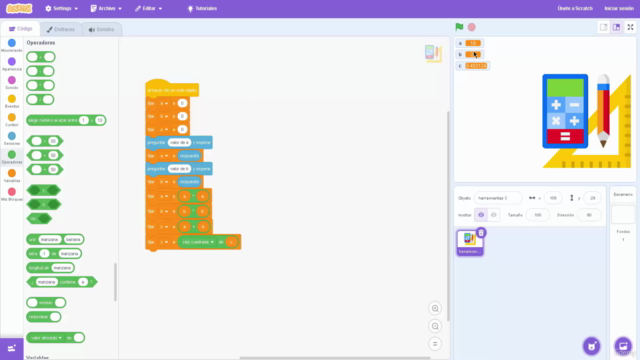Reset workspace zoom to default
Viewport: 640px width, 360px height.
435,344
